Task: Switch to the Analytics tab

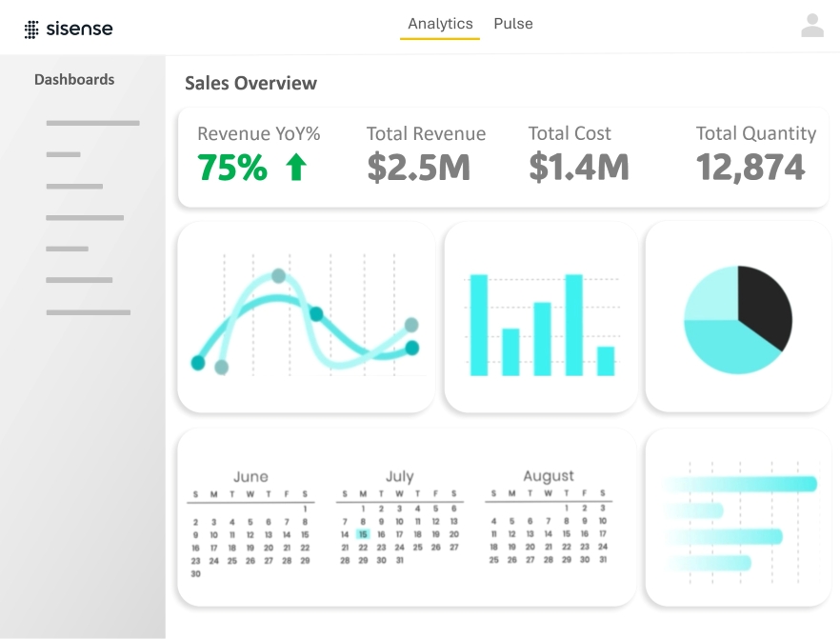Action: coord(440,24)
